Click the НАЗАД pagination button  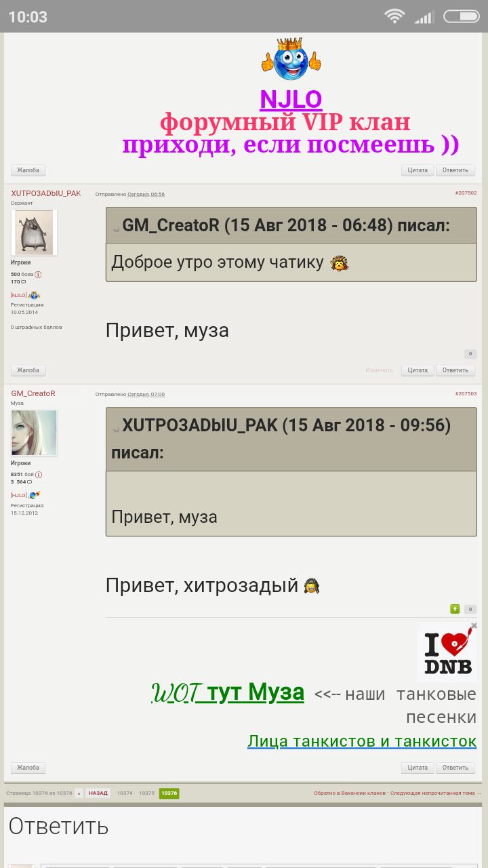(98, 793)
